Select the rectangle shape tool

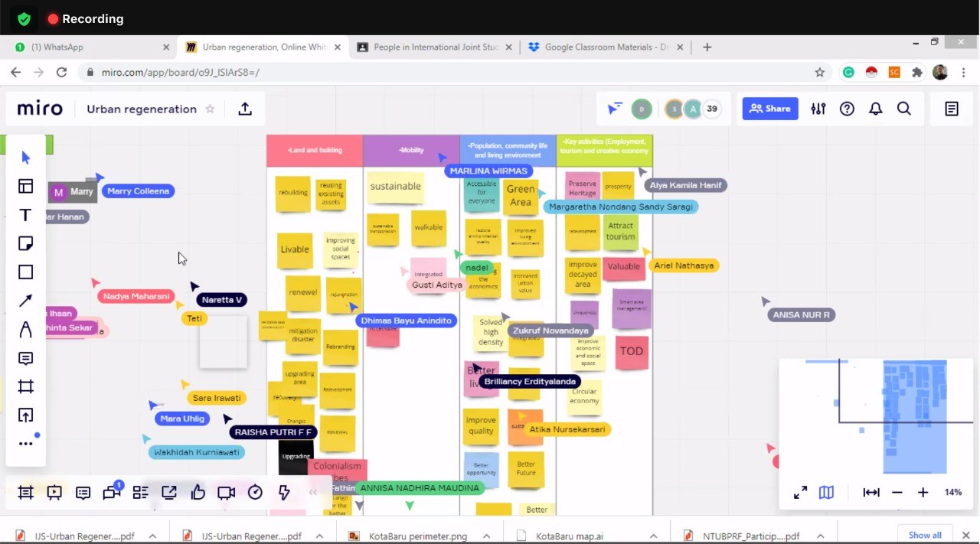click(26, 272)
